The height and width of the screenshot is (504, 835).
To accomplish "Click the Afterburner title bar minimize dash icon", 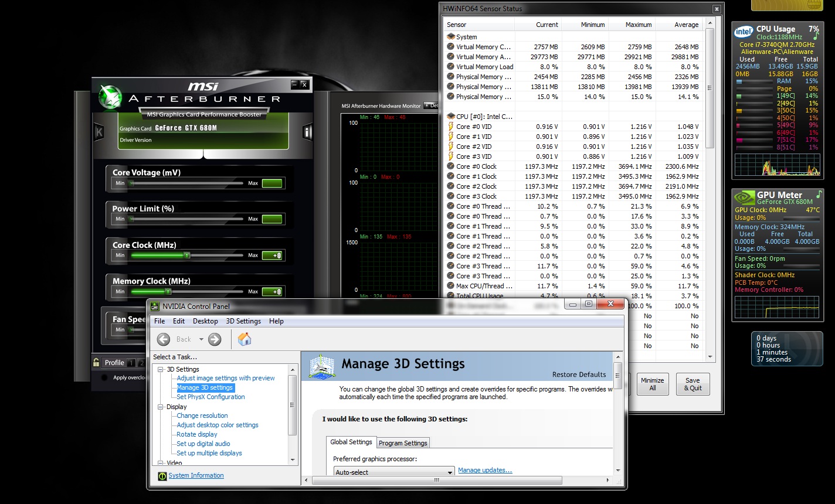I will coord(294,84).
